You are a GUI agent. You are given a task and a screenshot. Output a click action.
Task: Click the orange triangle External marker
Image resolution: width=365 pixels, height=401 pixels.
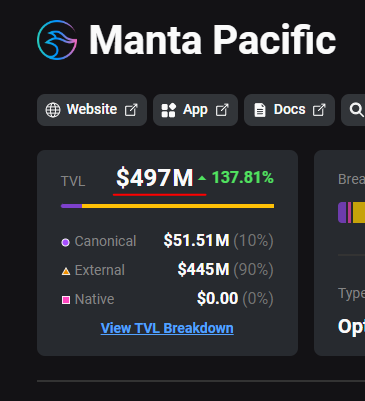click(66, 271)
